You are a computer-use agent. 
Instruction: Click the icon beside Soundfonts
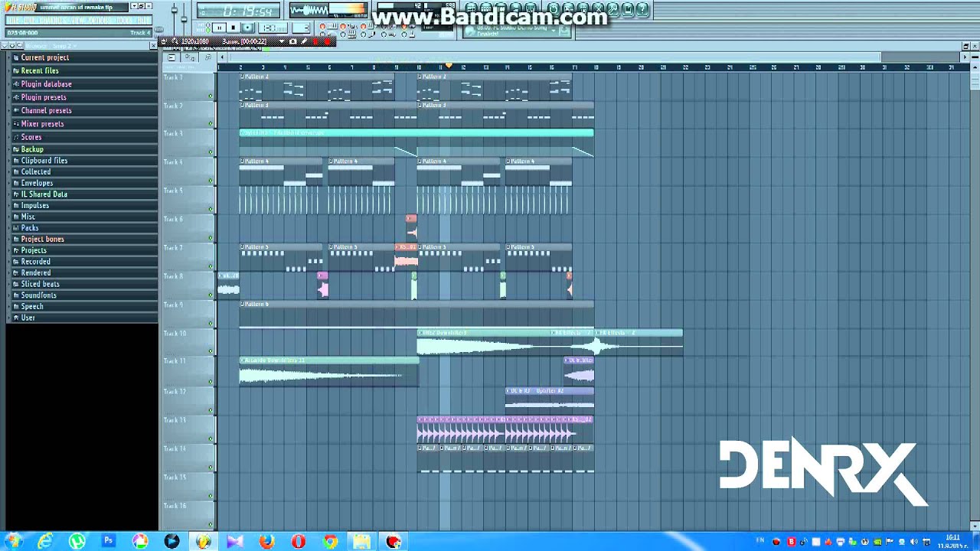[15, 295]
